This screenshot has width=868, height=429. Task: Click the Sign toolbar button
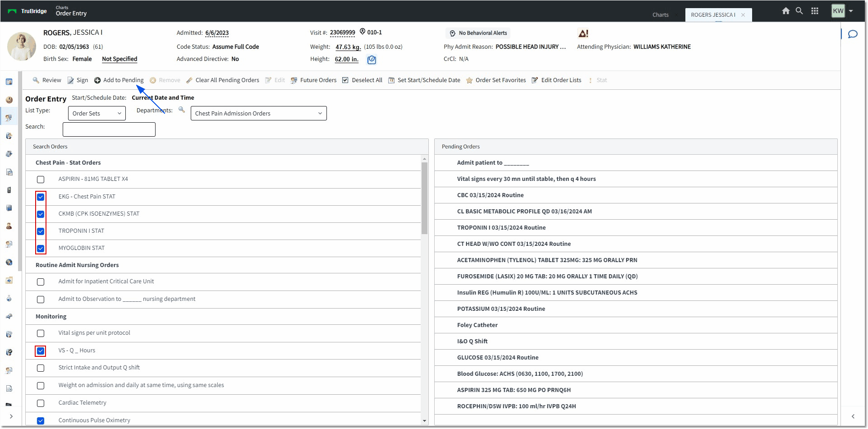(78, 80)
